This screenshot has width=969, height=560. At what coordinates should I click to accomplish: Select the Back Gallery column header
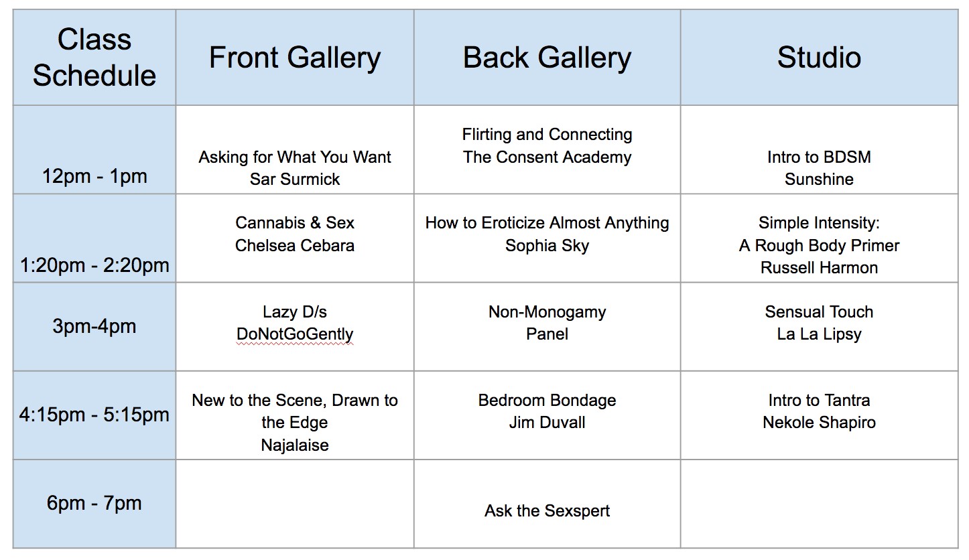547,58
